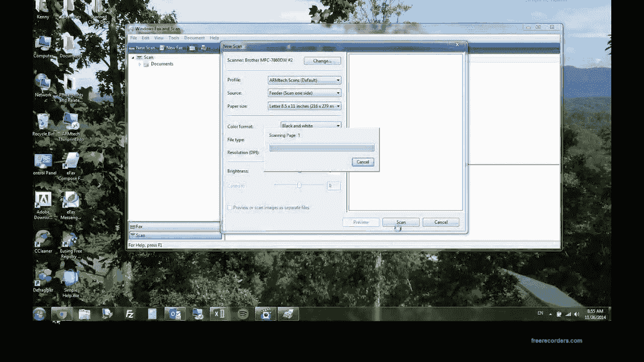Image resolution: width=644 pixels, height=362 pixels.
Task: Click the Fax and Scan taskbar icon
Action: point(288,314)
